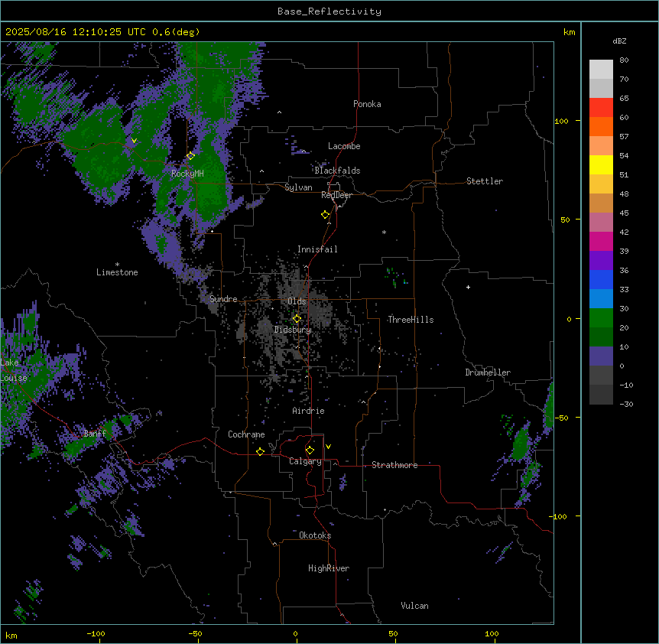Click the Vulcan label
659x644 pixels.
415,606
